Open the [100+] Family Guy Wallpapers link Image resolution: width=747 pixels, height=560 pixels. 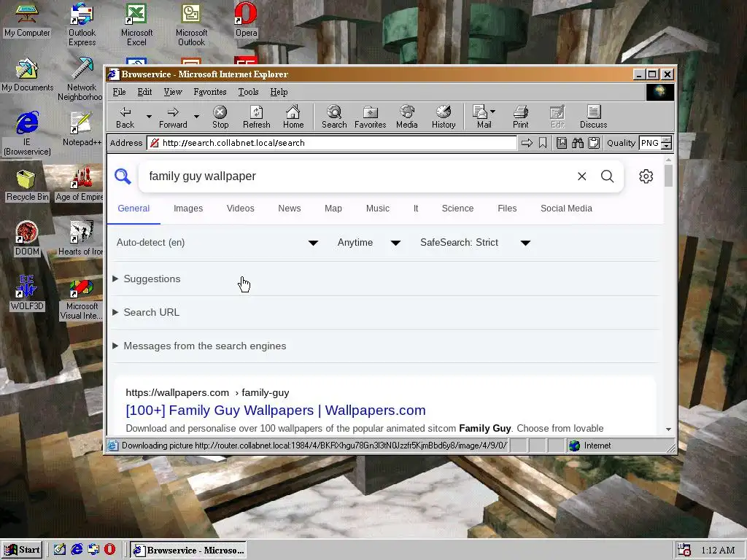click(x=275, y=411)
